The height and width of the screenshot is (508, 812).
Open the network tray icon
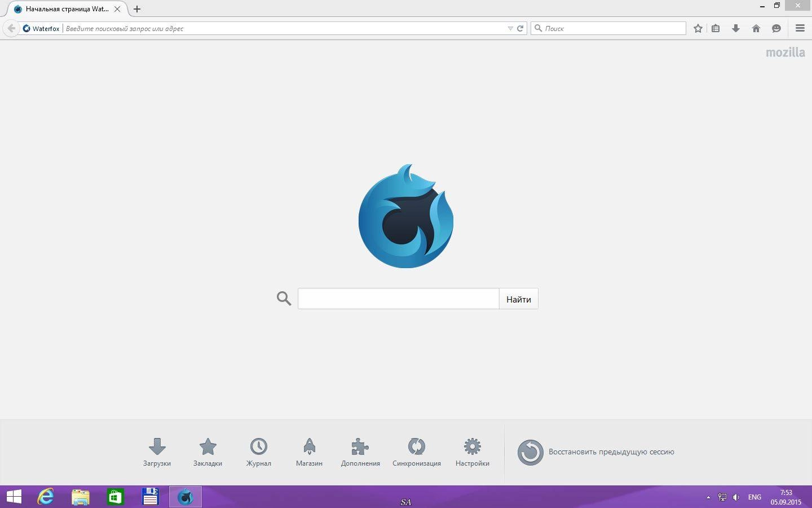click(x=722, y=497)
